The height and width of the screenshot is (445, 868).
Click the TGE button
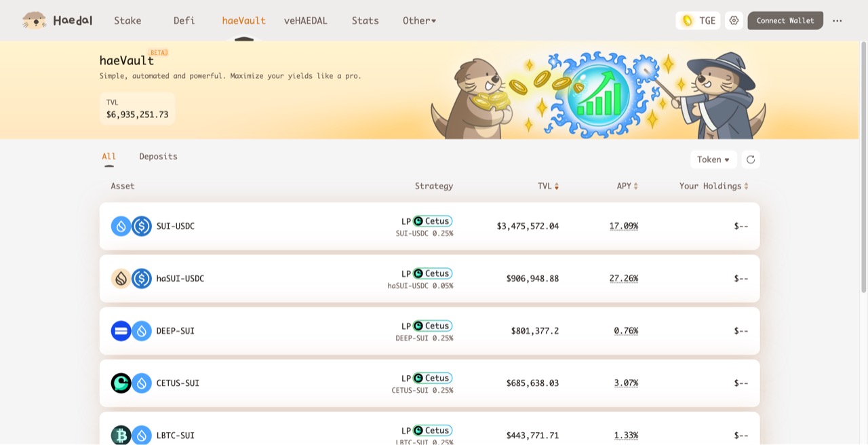pyautogui.click(x=698, y=20)
